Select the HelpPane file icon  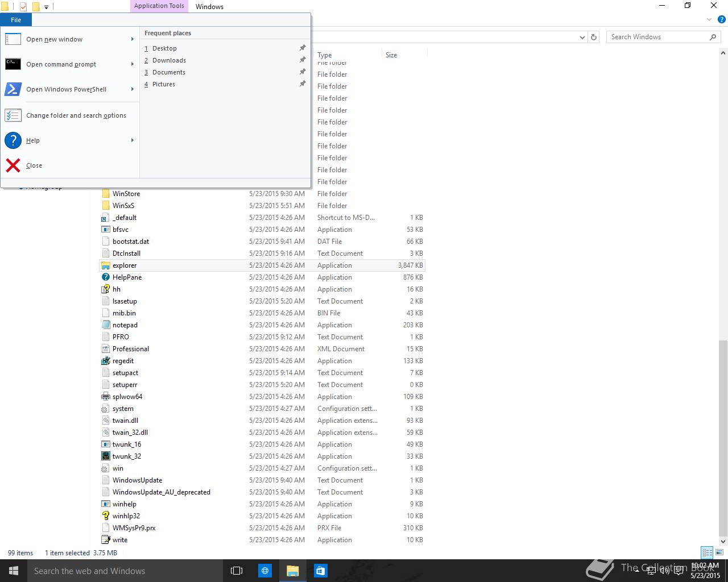pyautogui.click(x=105, y=277)
